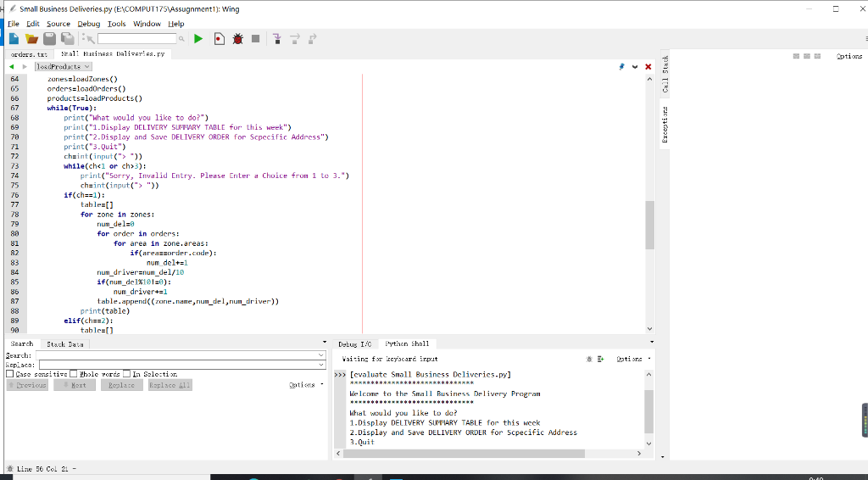Open the Window menu
868x480 pixels.
[147, 24]
